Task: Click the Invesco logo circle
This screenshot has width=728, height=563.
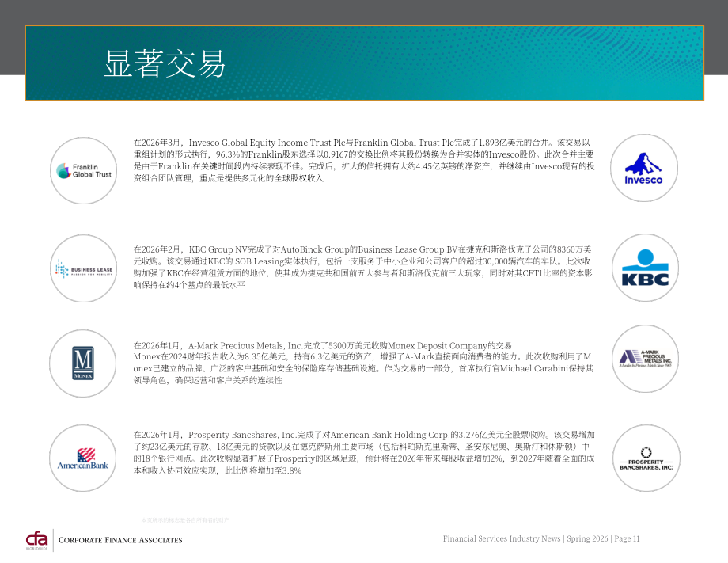Action: (x=643, y=168)
